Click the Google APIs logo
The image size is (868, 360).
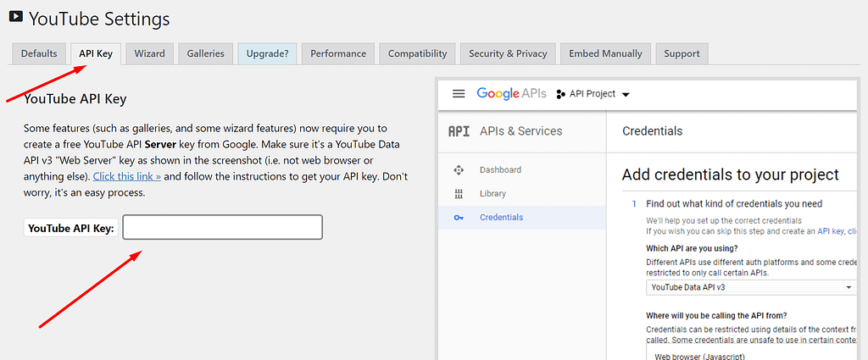click(510, 94)
